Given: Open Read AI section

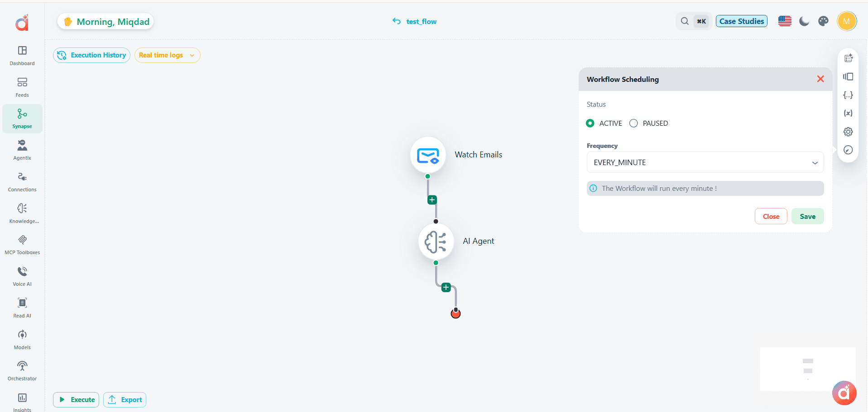Looking at the screenshot, I should click(x=22, y=308).
